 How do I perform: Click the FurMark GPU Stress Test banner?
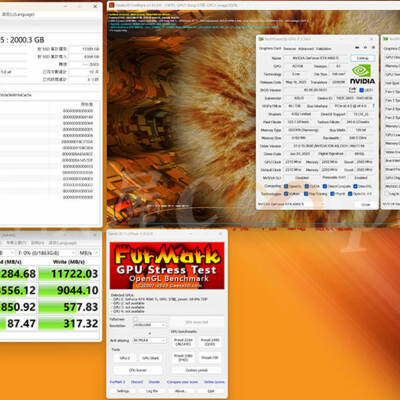tap(167, 266)
